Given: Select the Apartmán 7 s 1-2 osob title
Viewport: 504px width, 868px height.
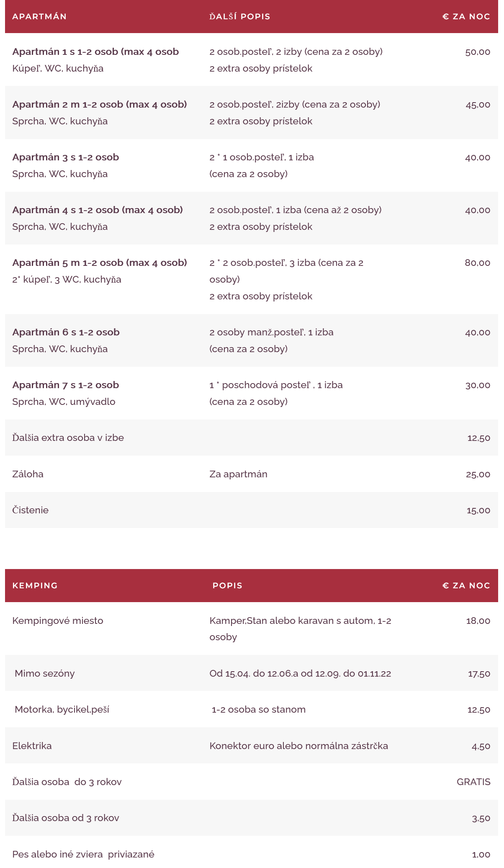Looking at the screenshot, I should pyautogui.click(x=66, y=385).
